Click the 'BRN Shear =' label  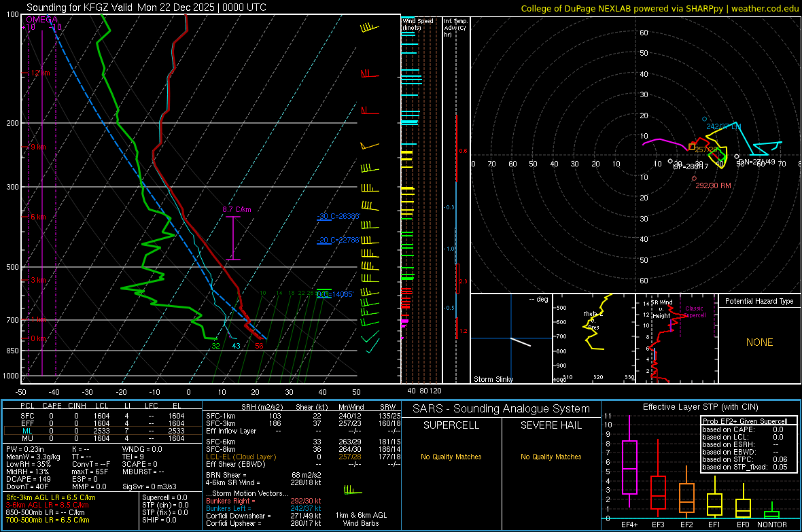pyautogui.click(x=226, y=475)
